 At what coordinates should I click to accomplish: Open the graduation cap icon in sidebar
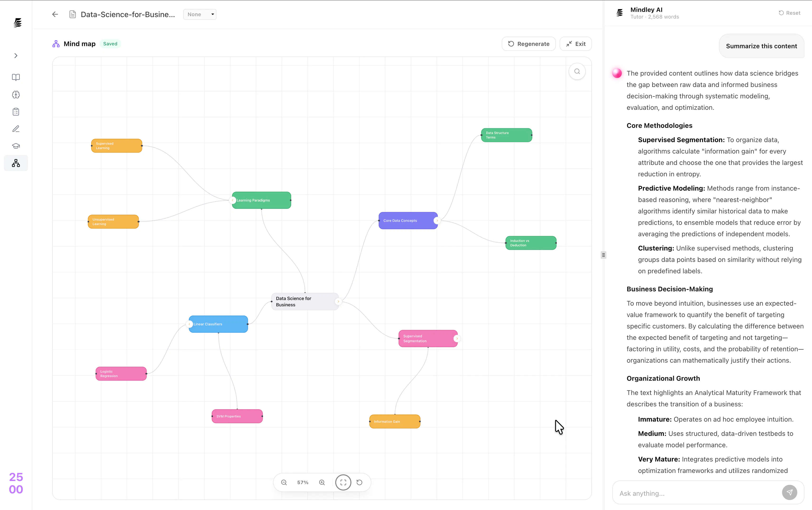point(16,146)
